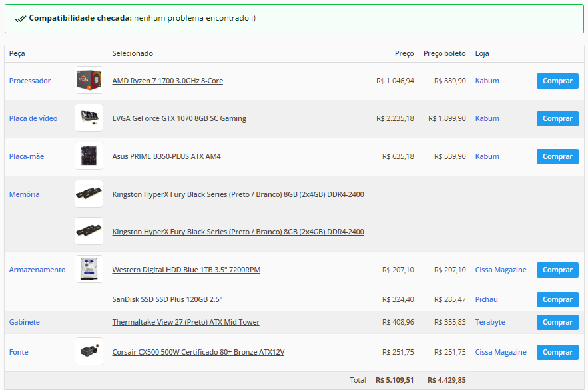This screenshot has height=390, width=588.
Task: Click the boleto price R$ 285,47
Action: pyautogui.click(x=450, y=299)
